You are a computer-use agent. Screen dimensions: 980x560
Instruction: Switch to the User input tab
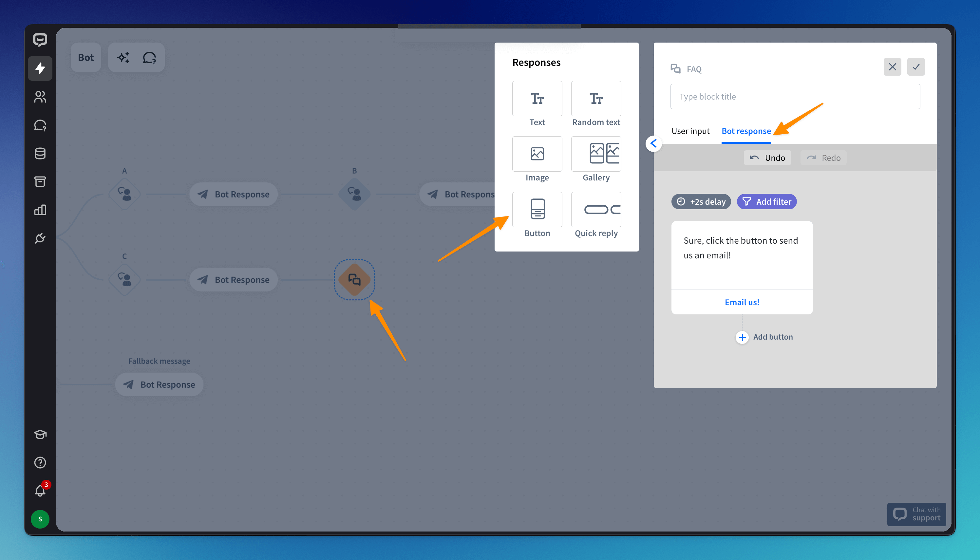click(690, 131)
